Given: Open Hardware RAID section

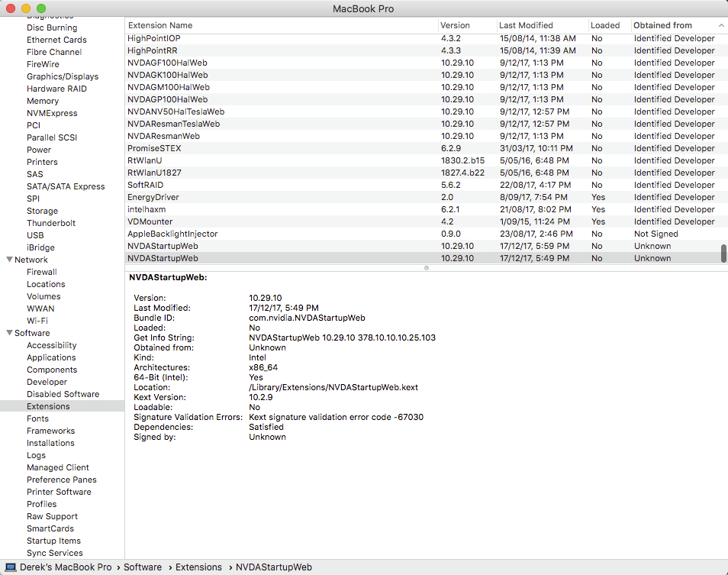Looking at the screenshot, I should [x=56, y=89].
